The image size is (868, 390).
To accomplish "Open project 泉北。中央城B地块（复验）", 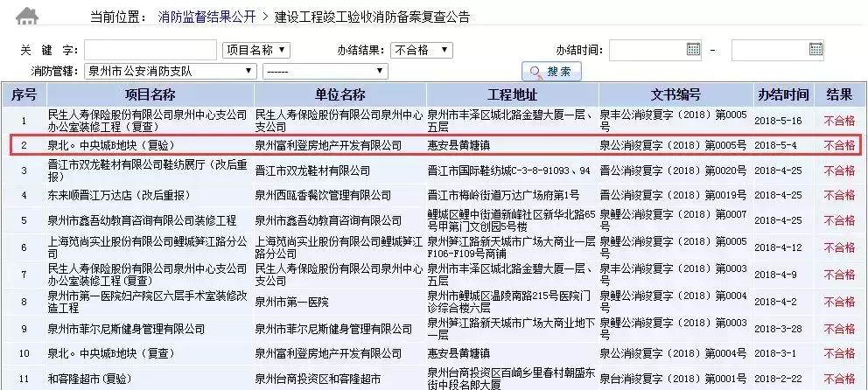I will pos(111,145).
